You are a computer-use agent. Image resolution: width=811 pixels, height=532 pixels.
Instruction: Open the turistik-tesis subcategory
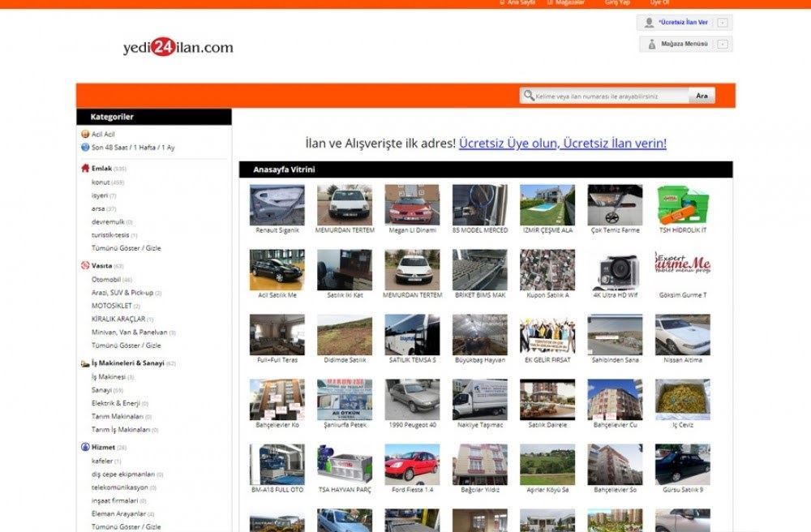click(x=110, y=234)
